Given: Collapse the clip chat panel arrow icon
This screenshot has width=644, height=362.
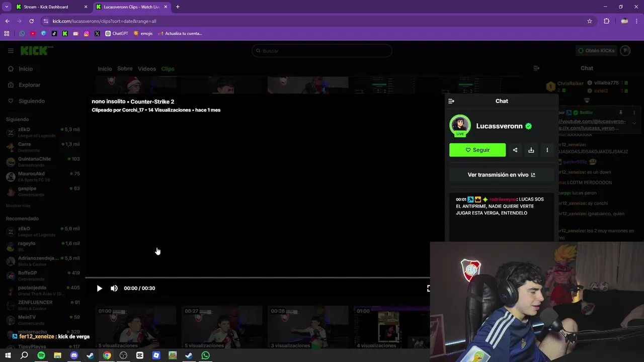Looking at the screenshot, I should (x=451, y=101).
